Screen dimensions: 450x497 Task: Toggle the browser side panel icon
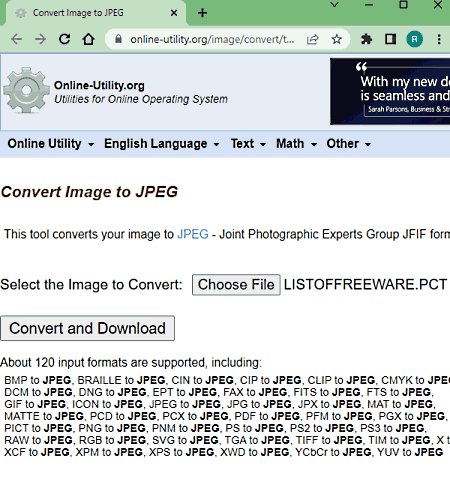pyautogui.click(x=390, y=39)
